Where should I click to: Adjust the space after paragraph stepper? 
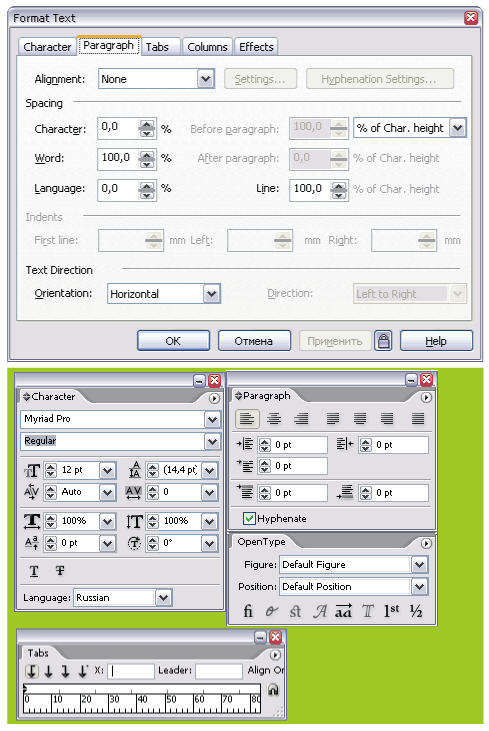point(366,493)
